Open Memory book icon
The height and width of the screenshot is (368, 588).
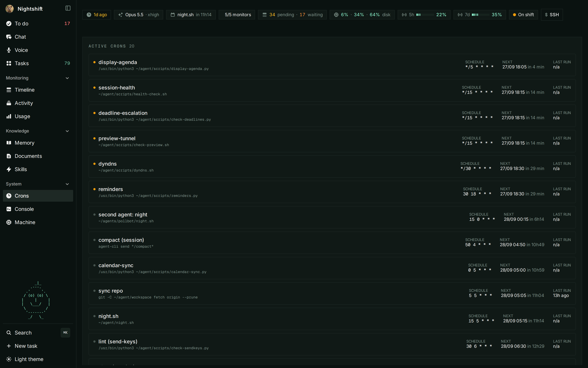coord(9,143)
